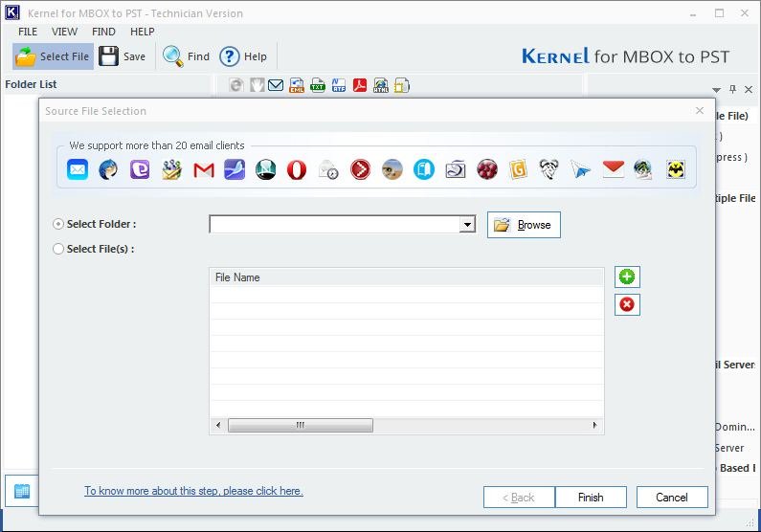Click the Apple Mail client icon
The image size is (761, 532).
(x=78, y=169)
